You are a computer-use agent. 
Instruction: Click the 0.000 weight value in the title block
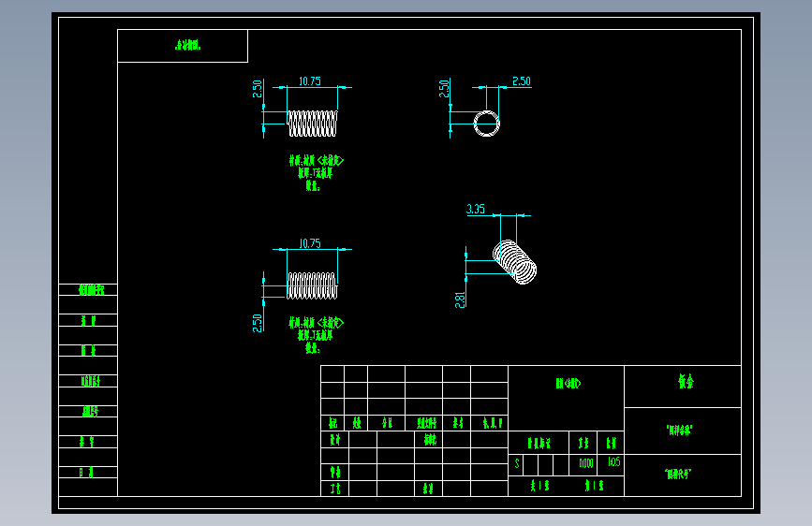[585, 463]
